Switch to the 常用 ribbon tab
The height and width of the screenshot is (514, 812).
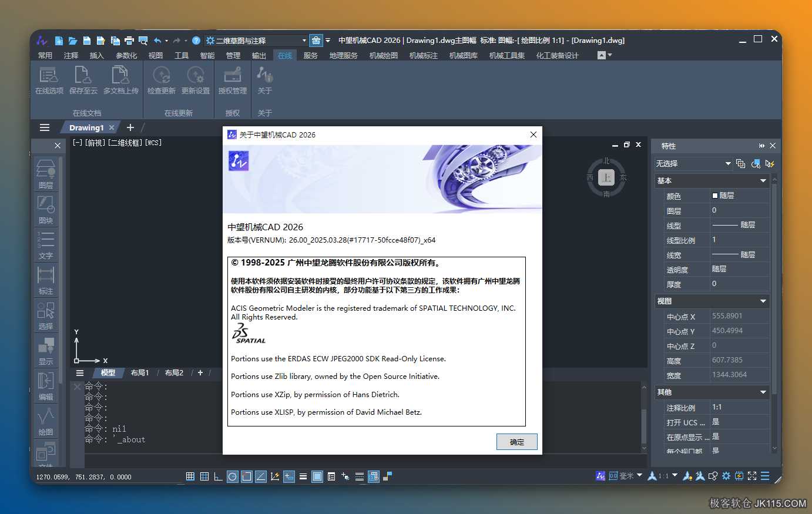(45, 55)
